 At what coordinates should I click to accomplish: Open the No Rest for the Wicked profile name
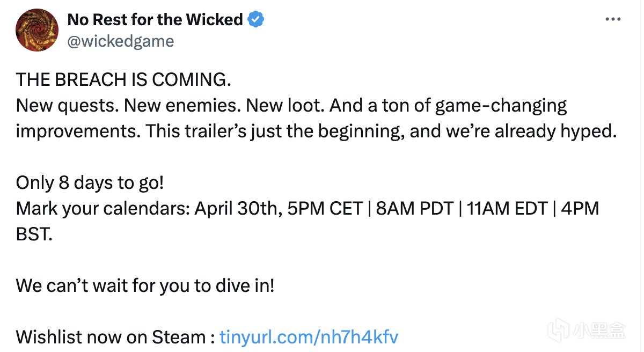(x=155, y=20)
